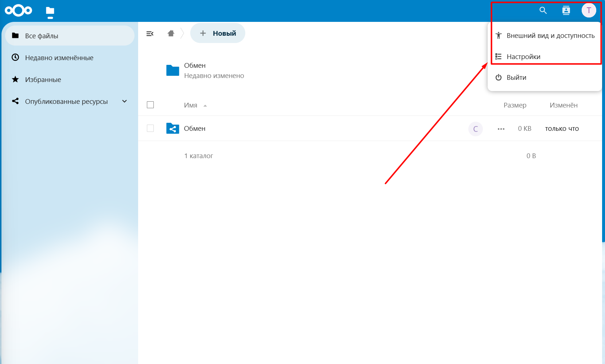Click the только что modified time
605x364 pixels.
coord(562,129)
